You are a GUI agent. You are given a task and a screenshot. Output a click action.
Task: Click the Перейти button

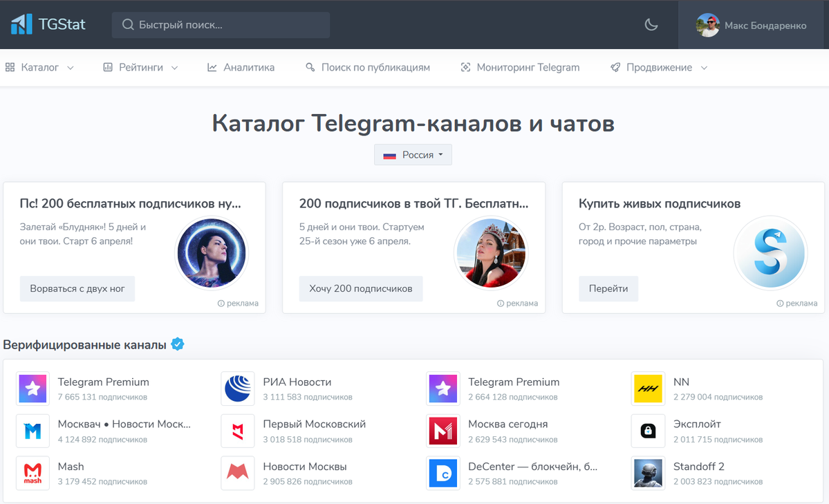point(608,289)
